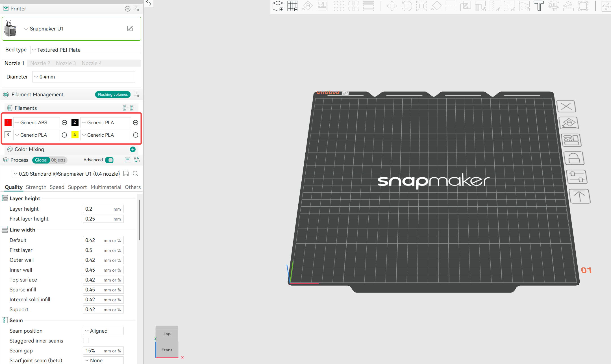
Task: Click the plate arrange objects icon
Action: pyautogui.click(x=571, y=140)
